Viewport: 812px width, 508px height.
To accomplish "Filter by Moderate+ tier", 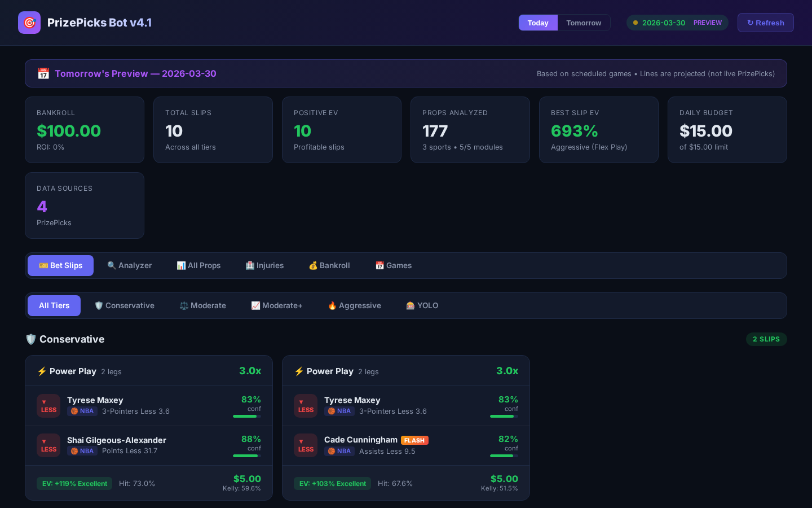I will tap(277, 305).
